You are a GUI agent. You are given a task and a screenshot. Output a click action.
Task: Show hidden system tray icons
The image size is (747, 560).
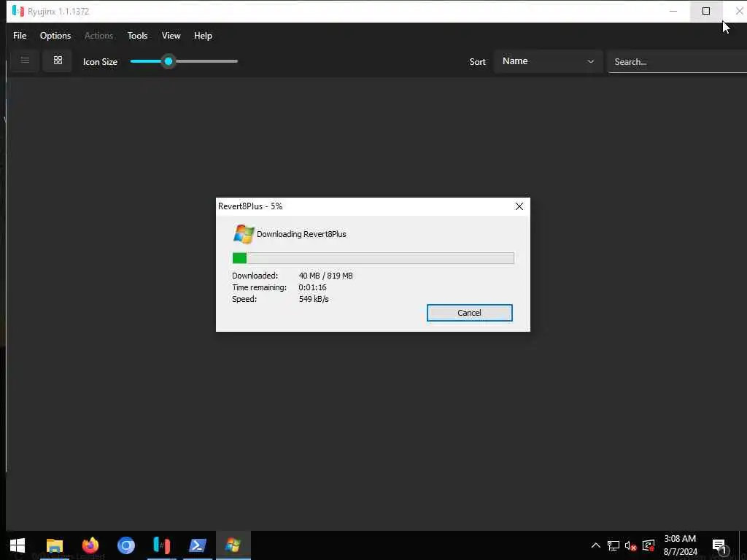pyautogui.click(x=595, y=545)
